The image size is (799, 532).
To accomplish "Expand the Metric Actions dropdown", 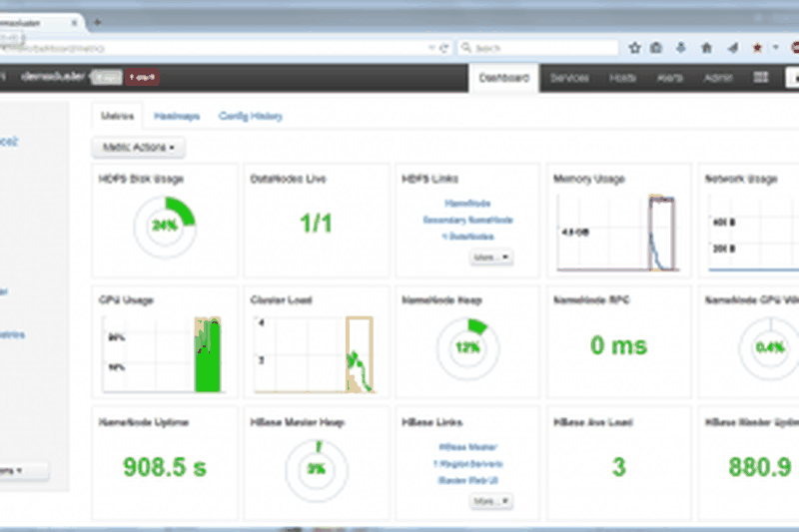I will (139, 147).
